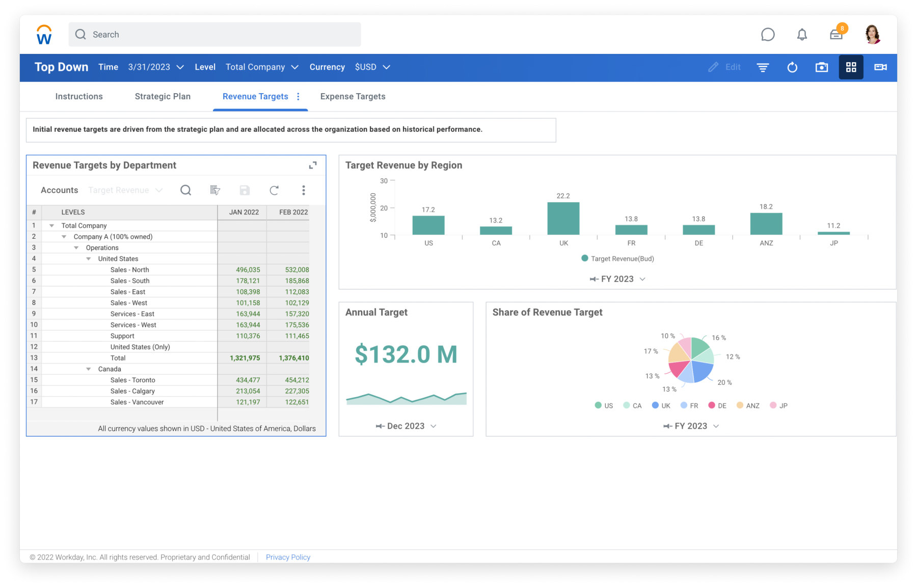
Task: Switch to the Expense Targets tab
Action: pyautogui.click(x=353, y=96)
